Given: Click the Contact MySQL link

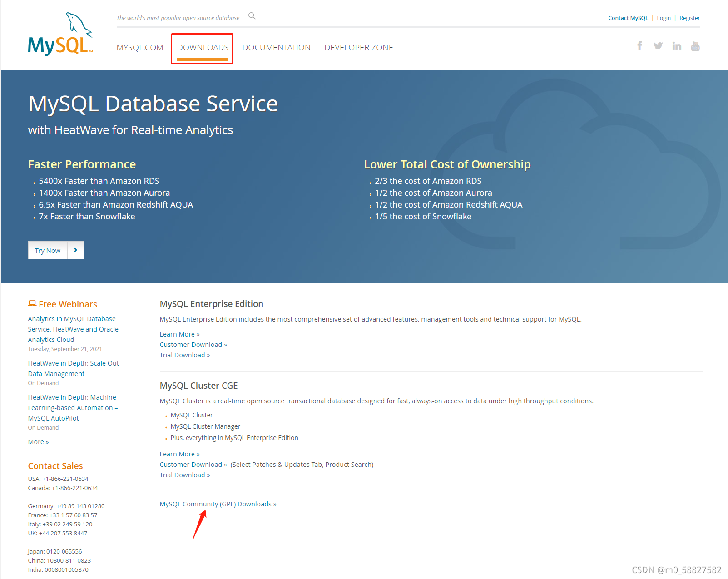Looking at the screenshot, I should click(x=628, y=18).
